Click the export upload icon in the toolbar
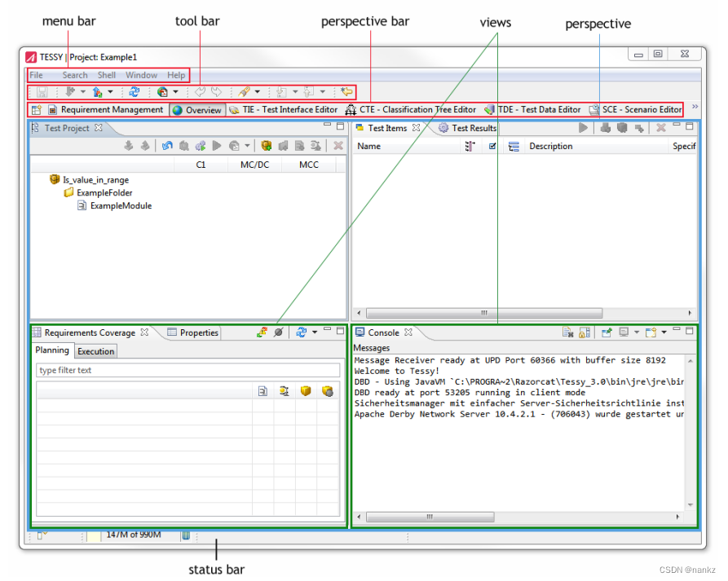 tap(98, 92)
